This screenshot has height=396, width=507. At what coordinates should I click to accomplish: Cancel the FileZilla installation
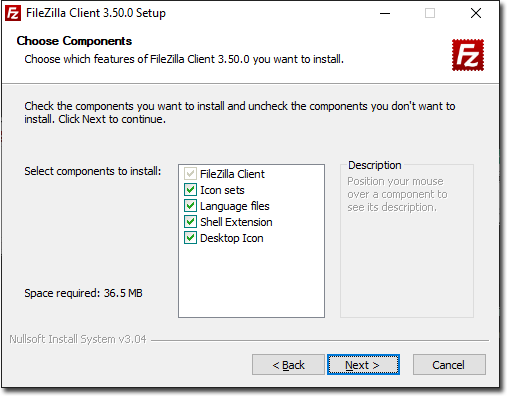click(x=449, y=365)
